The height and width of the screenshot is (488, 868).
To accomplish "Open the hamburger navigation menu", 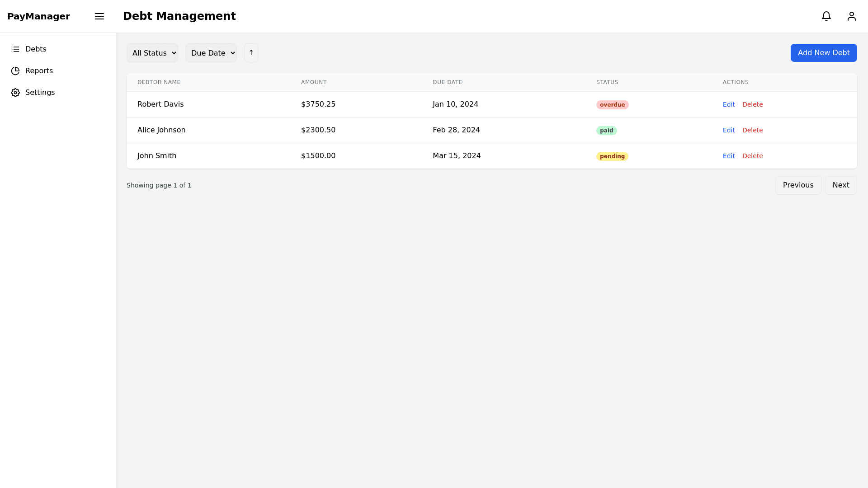I will [99, 16].
